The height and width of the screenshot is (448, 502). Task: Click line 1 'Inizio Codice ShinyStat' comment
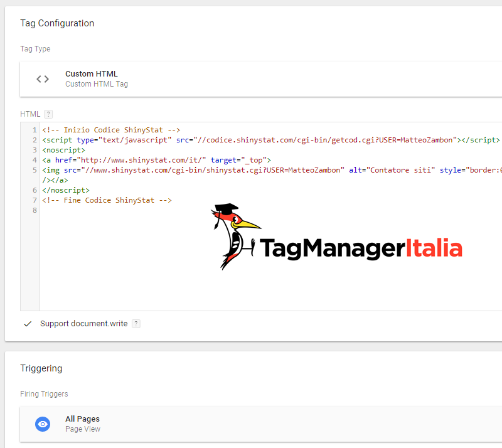coord(111,130)
